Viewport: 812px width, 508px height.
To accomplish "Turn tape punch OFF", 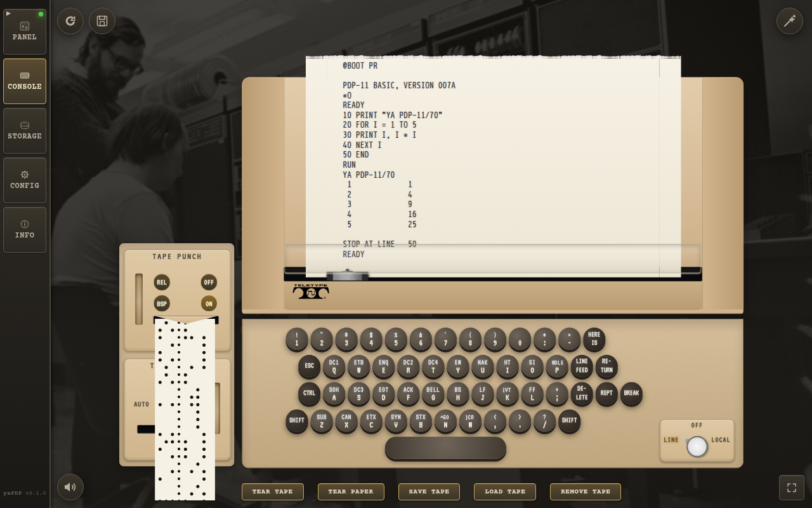I will point(209,282).
